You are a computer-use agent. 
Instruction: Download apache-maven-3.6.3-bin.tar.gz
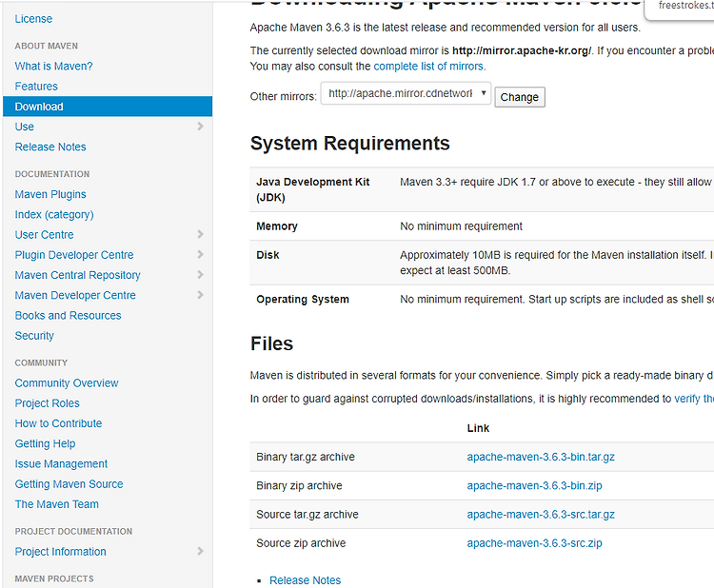click(541, 457)
